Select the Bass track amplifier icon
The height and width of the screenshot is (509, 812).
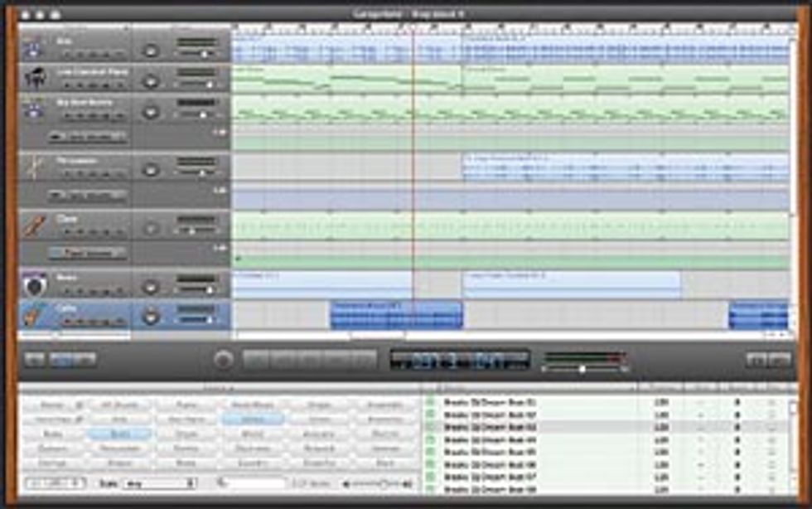34,284
